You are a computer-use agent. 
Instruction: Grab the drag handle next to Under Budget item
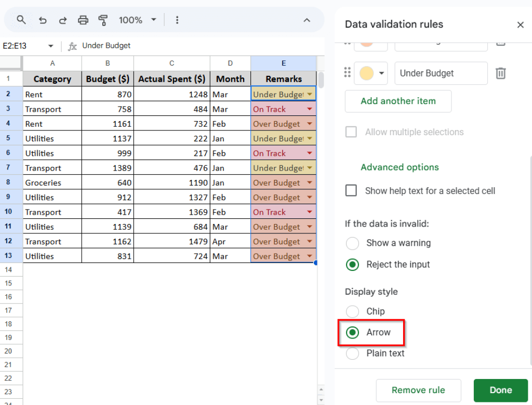click(x=347, y=73)
